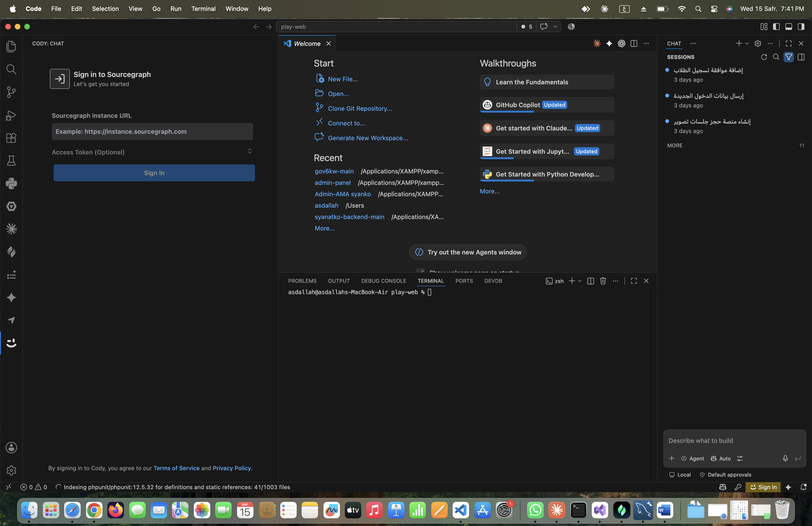Switch to the PORTS panel tab
The width and height of the screenshot is (812, 526).
tap(464, 281)
